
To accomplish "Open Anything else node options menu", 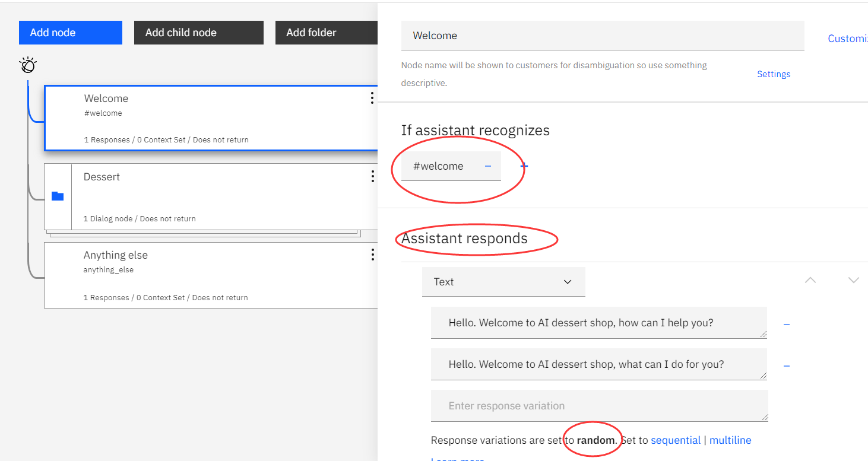I will pos(372,255).
